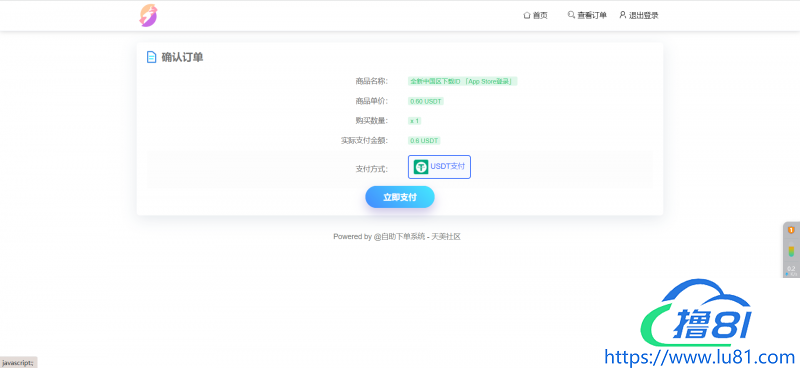This screenshot has width=800, height=368.
Task: Click the magnifier icon beside 查看订单
Action: [571, 15]
